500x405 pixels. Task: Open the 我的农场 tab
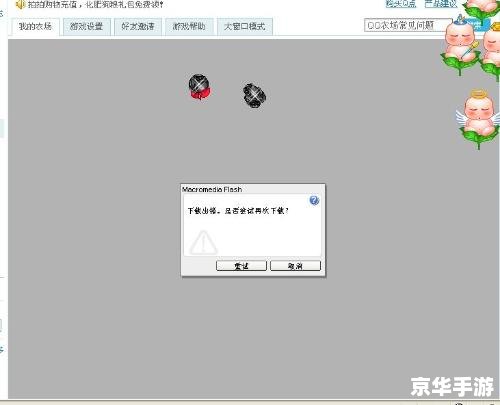pos(35,27)
